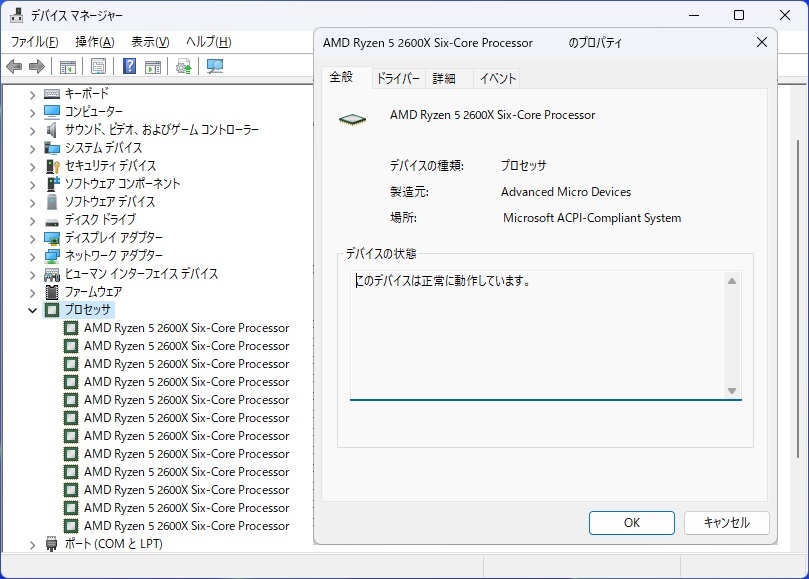
Task: Click the Forward arrow toolbar icon
Action: pos(37,66)
